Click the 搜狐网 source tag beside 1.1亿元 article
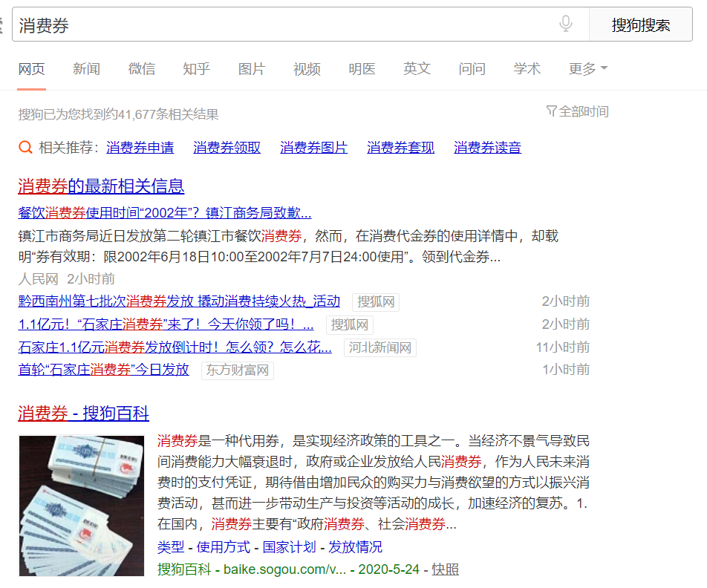The image size is (707, 588). 350,324
